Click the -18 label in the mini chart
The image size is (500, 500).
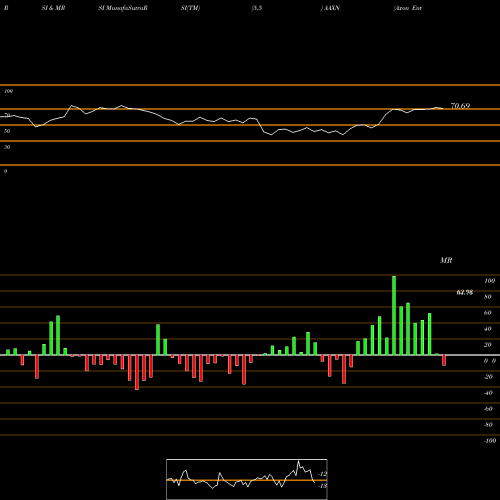tap(323, 486)
